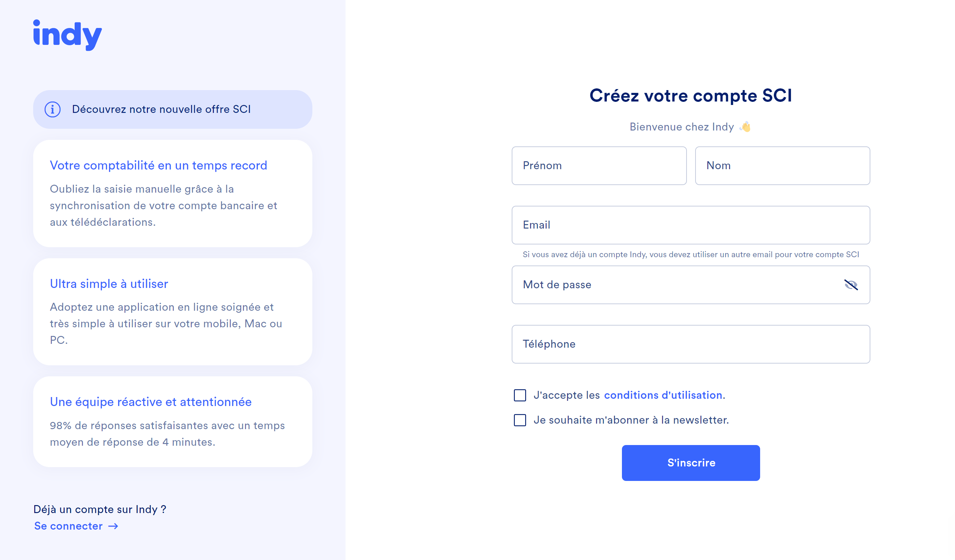
Task: Click the Une équipe réactive et attentionnée card
Action: pos(172,422)
